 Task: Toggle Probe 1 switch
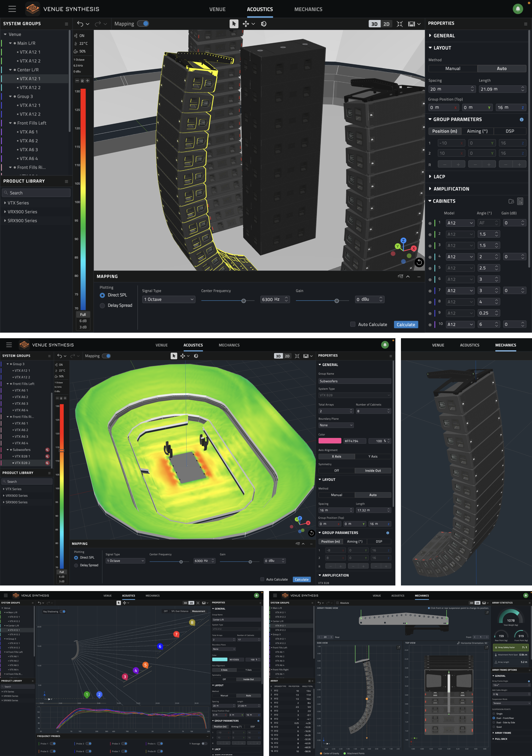tap(53, 744)
